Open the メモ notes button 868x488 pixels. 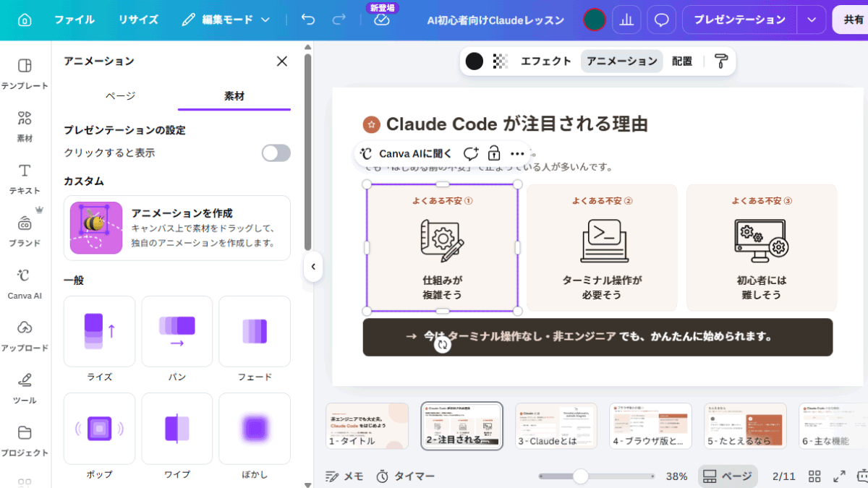(x=344, y=476)
